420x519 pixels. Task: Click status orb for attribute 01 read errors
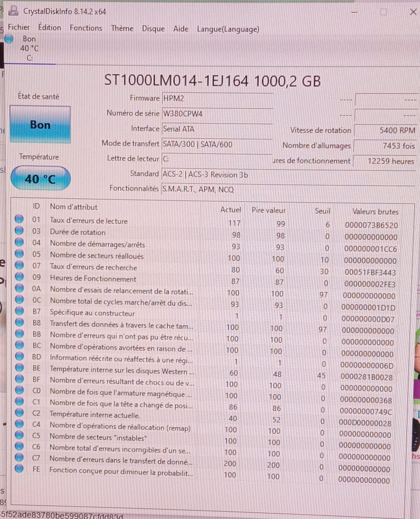(x=19, y=219)
